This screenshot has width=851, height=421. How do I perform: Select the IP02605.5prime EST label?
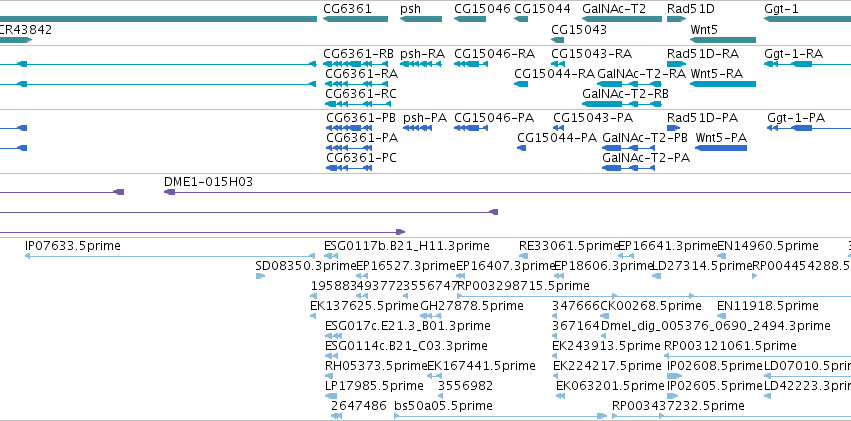click(715, 386)
